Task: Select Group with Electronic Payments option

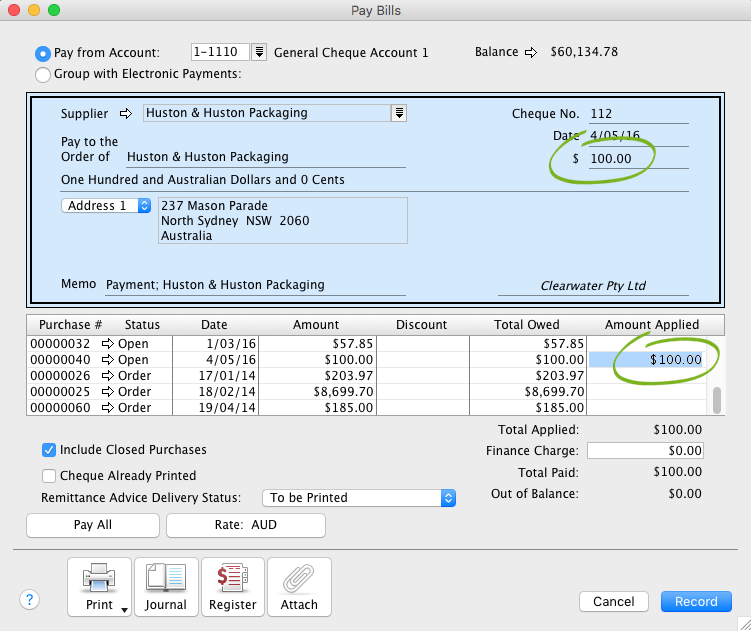Action: point(43,74)
